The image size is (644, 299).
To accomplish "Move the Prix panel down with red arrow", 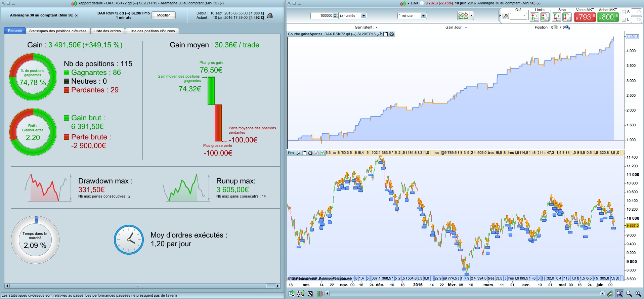I will coord(316,153).
